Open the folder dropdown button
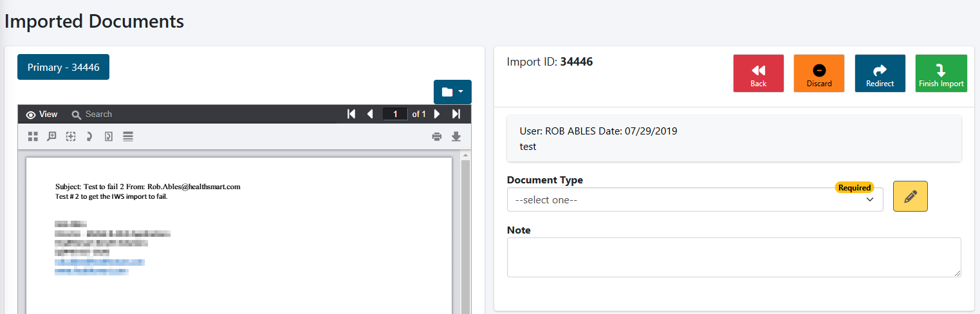The width and height of the screenshot is (980, 314). [452, 92]
